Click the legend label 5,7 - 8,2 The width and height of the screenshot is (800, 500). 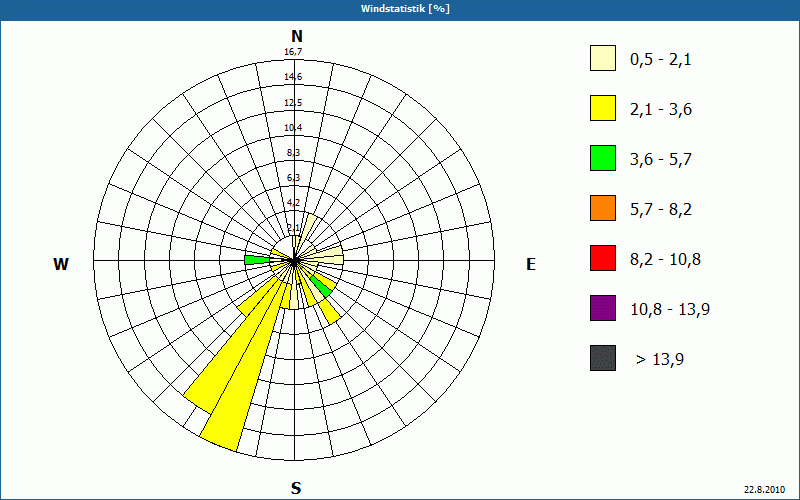click(661, 210)
